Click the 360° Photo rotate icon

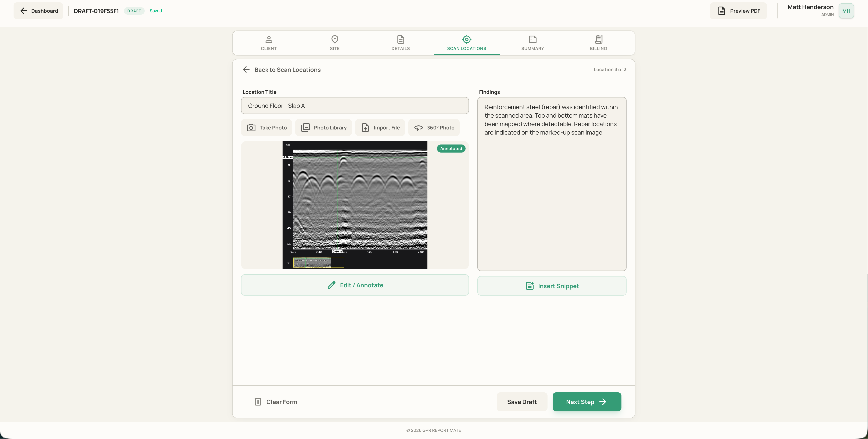[x=419, y=128]
